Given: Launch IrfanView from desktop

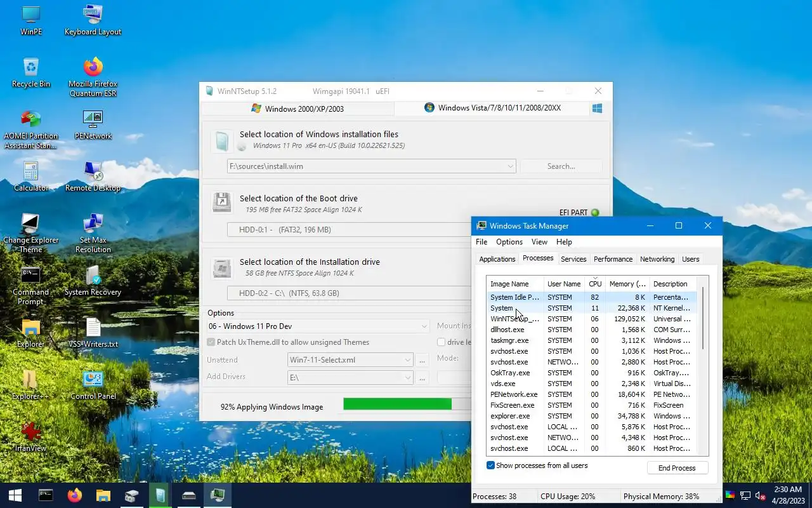Looking at the screenshot, I should 30,437.
